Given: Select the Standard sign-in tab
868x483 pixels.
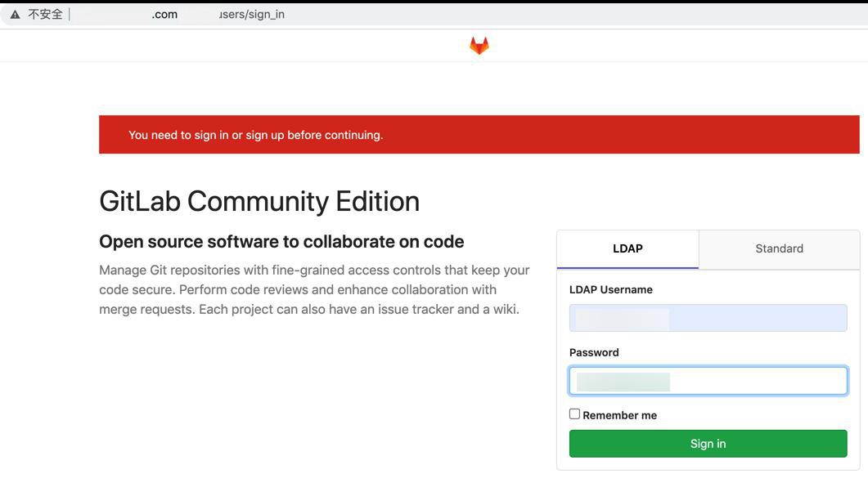Looking at the screenshot, I should pyautogui.click(x=778, y=248).
